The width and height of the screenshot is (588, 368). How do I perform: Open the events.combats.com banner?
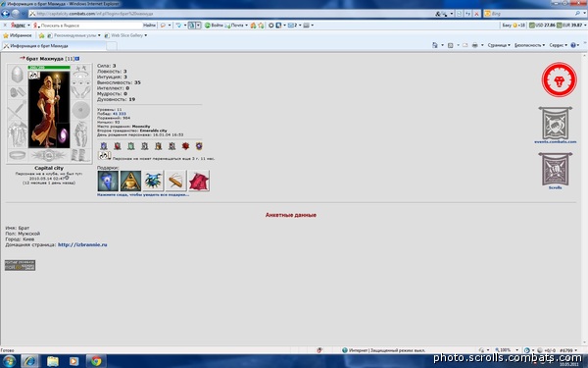click(556, 125)
